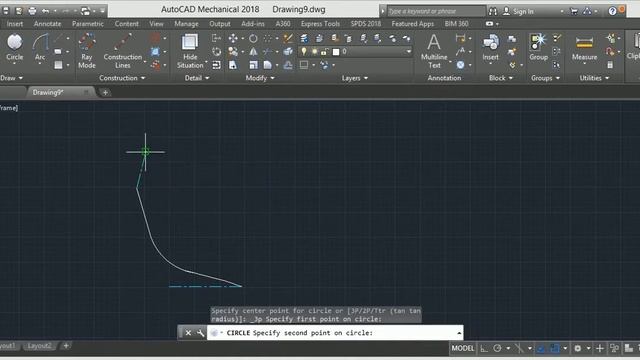
Task: Select the Move tool in the Modify panel
Action: [233, 38]
